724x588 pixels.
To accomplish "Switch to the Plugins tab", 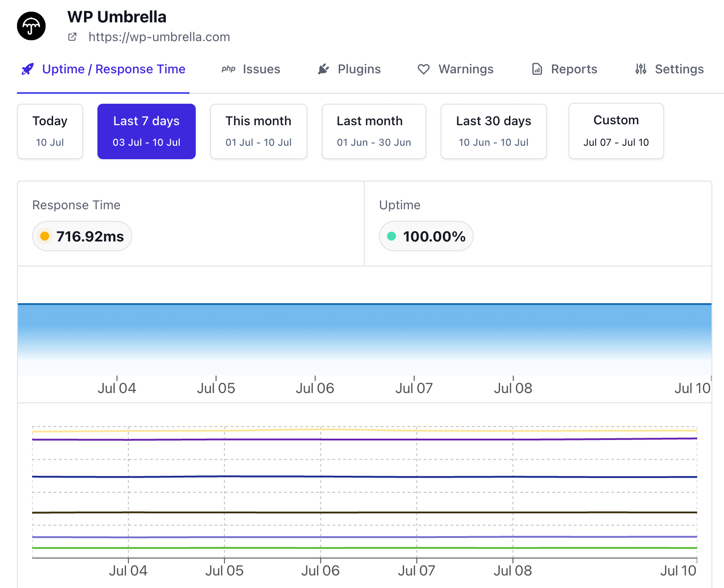I will [349, 69].
